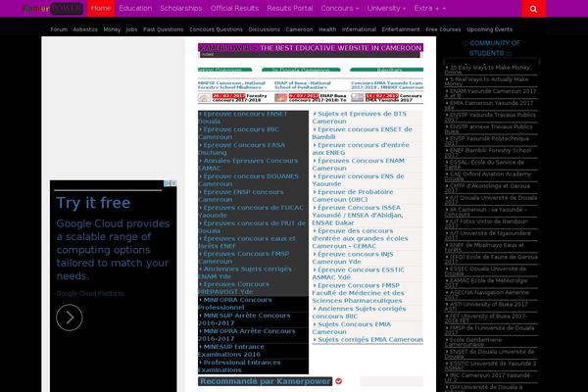Open the International menu link
The height and width of the screenshot is (392, 588).
pos(359,29)
